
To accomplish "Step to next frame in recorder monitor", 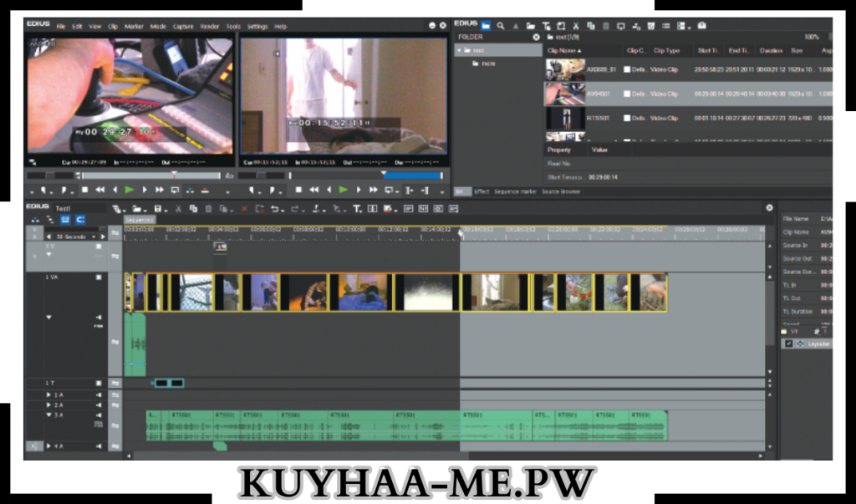I will [359, 190].
